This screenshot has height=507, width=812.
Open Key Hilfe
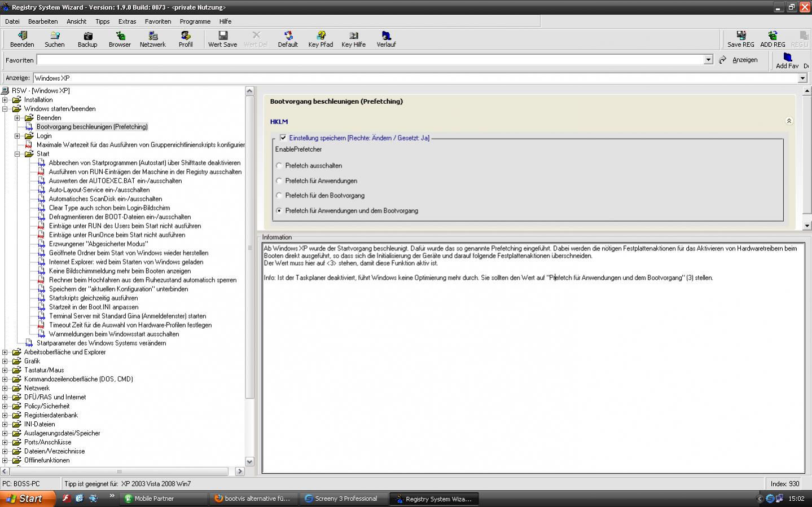(x=354, y=39)
